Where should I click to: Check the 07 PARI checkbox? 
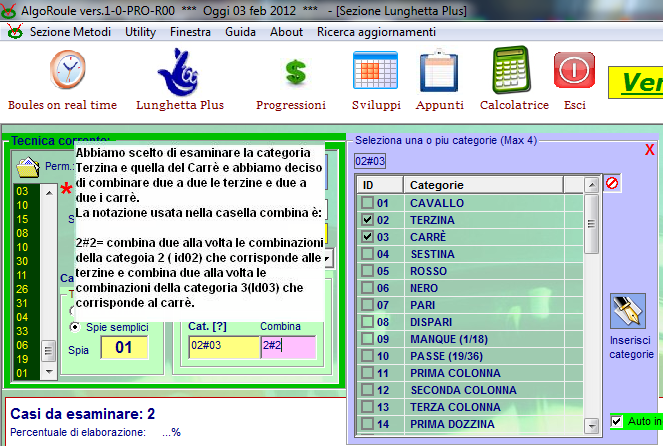tap(367, 305)
